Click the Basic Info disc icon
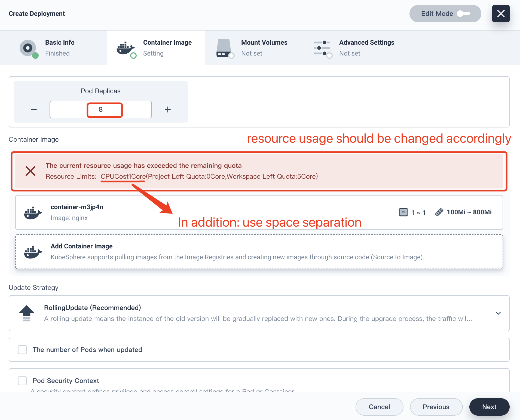The height and width of the screenshot is (420, 520). 28,48
